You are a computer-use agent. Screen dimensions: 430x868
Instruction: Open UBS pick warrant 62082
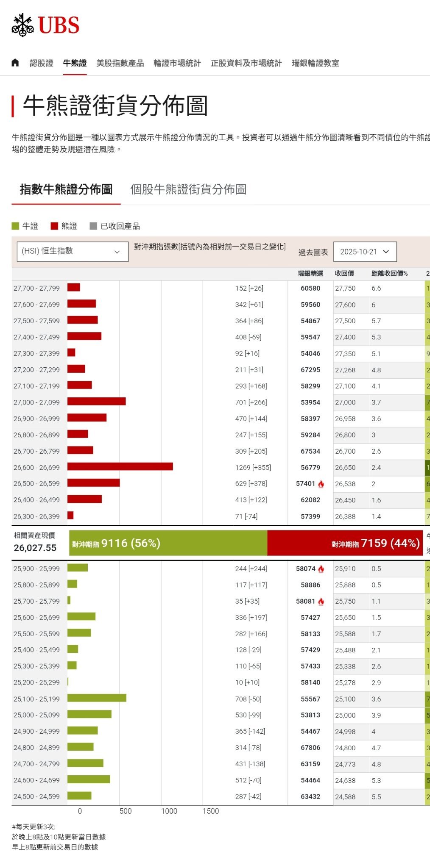pos(310,500)
